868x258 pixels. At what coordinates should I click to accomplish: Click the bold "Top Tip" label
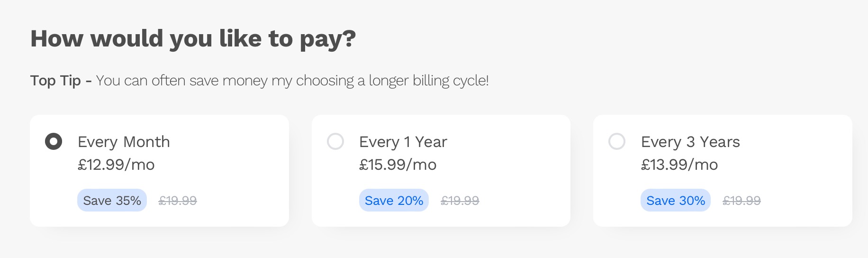click(55, 81)
